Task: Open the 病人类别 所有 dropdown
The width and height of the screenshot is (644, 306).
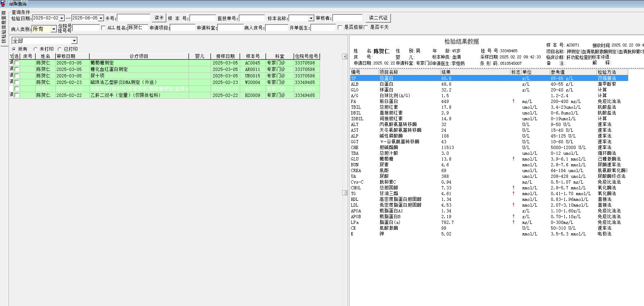Action: [x=54, y=29]
